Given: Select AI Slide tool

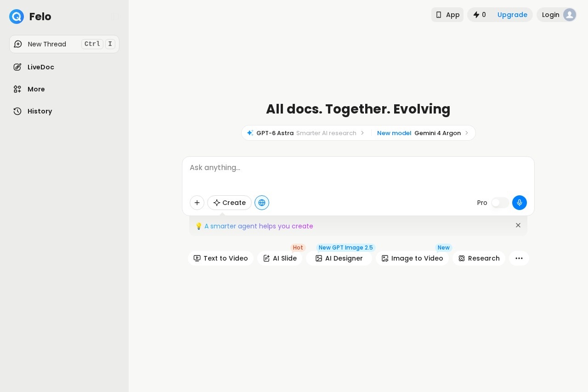Looking at the screenshot, I should coord(280,258).
